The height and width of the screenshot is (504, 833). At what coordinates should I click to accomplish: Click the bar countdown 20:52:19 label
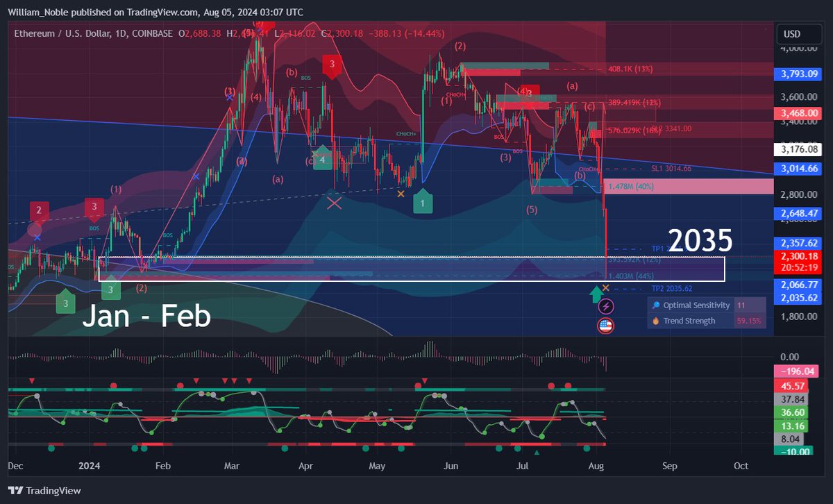(801, 267)
